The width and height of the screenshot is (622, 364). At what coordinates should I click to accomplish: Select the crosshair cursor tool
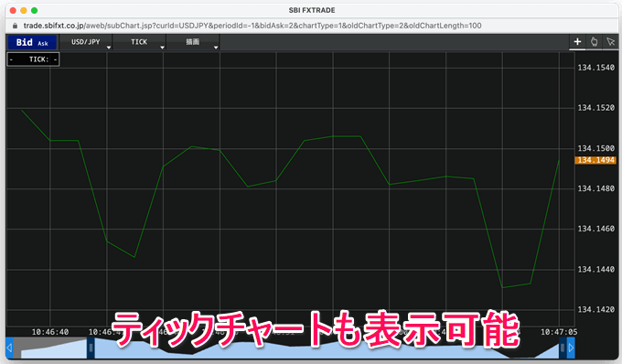click(x=577, y=42)
